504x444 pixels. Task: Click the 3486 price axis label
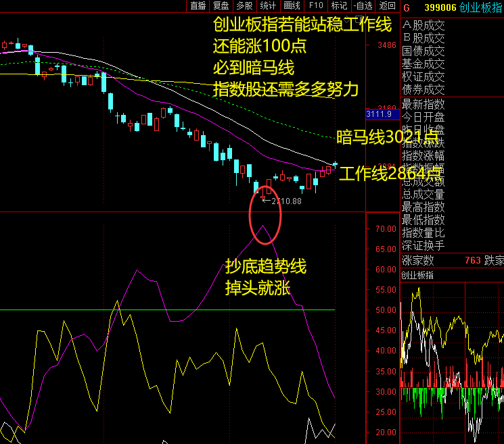pos(387,45)
